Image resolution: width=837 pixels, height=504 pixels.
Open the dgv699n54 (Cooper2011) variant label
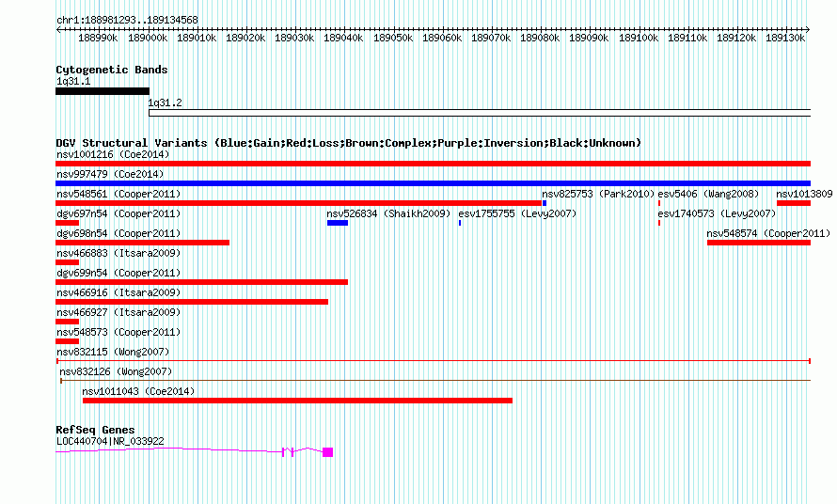pos(118,273)
